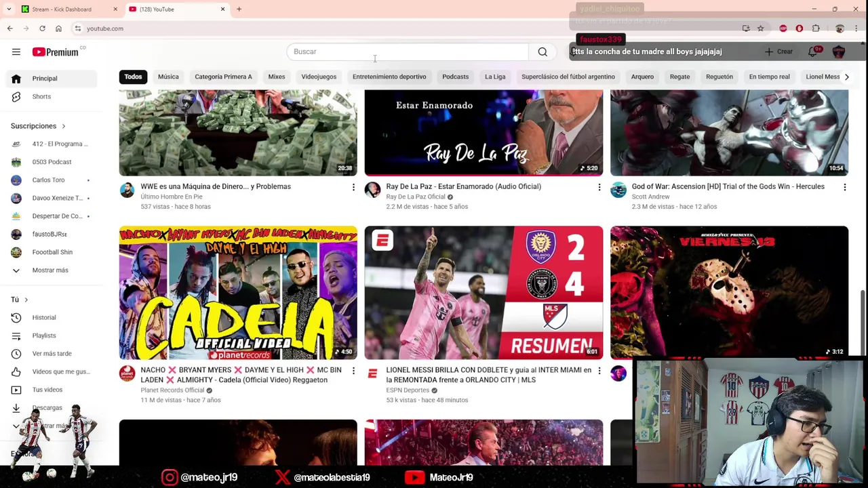Expand the Tú section chevron
The image size is (868, 488).
click(x=26, y=300)
